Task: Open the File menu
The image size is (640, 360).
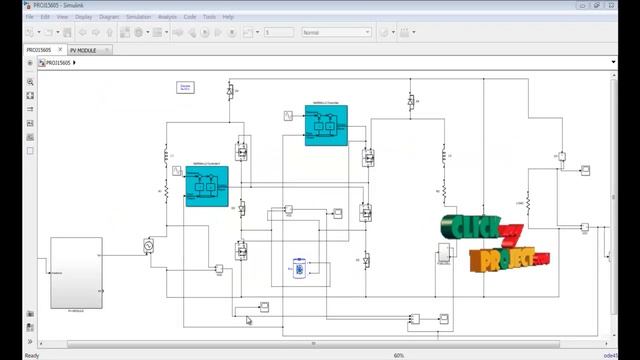Action: (x=29, y=17)
